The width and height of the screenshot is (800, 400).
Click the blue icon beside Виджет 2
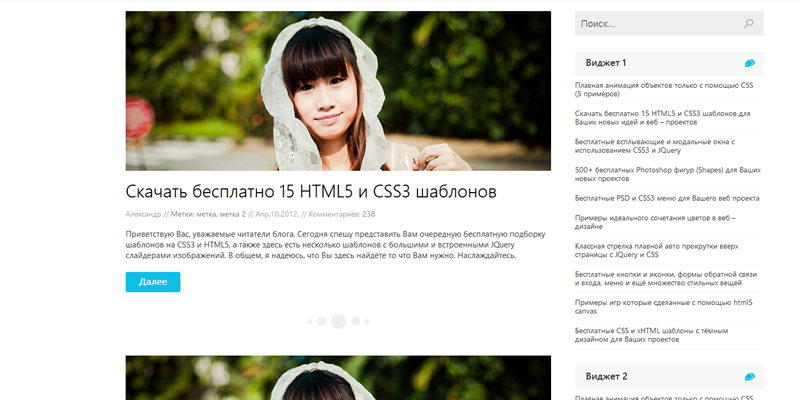[750, 377]
